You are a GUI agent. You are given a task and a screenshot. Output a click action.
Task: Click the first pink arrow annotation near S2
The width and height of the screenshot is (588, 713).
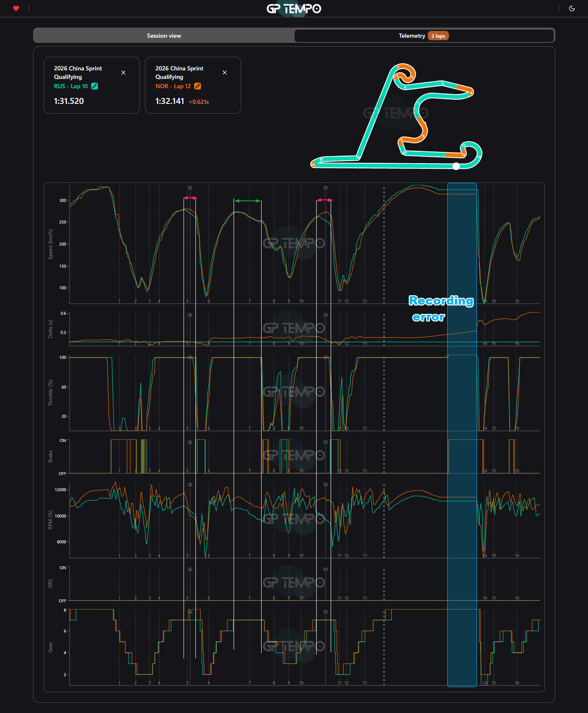(x=190, y=198)
